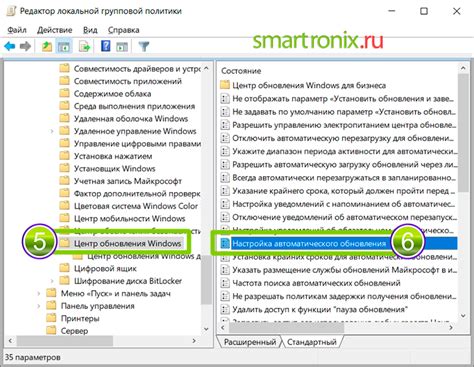Click the Forward arrow toolbar icon
Screen dimensions: 474x367
click(25, 46)
